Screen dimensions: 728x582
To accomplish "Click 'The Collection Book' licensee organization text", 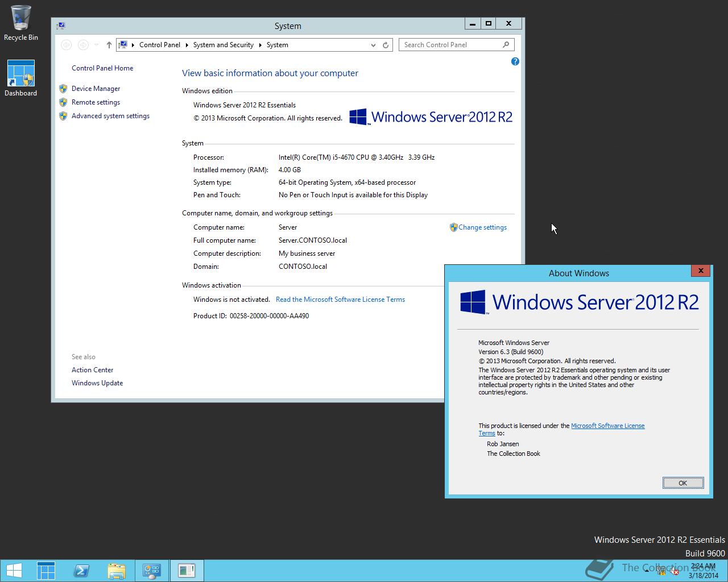I will tap(514, 454).
